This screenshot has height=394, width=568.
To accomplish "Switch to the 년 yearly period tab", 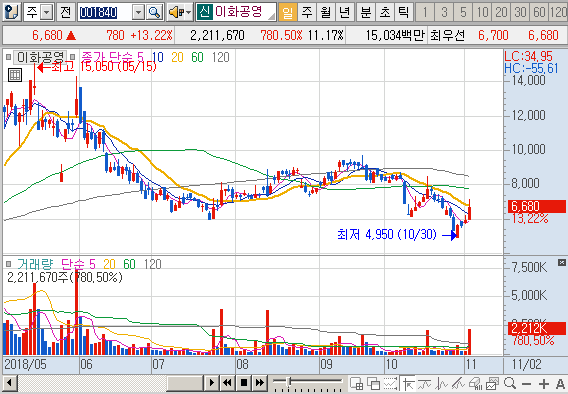I will point(344,12).
